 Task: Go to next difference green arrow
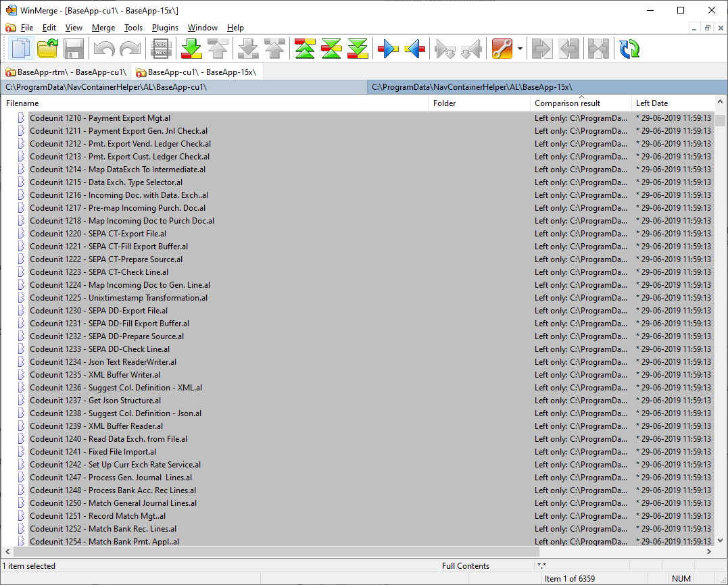[191, 49]
